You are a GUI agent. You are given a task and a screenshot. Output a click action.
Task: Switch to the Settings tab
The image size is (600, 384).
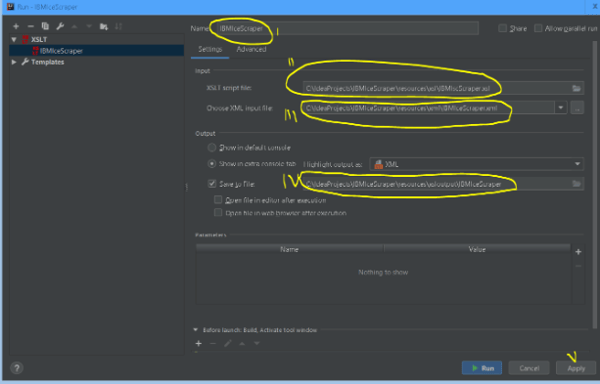tap(210, 49)
